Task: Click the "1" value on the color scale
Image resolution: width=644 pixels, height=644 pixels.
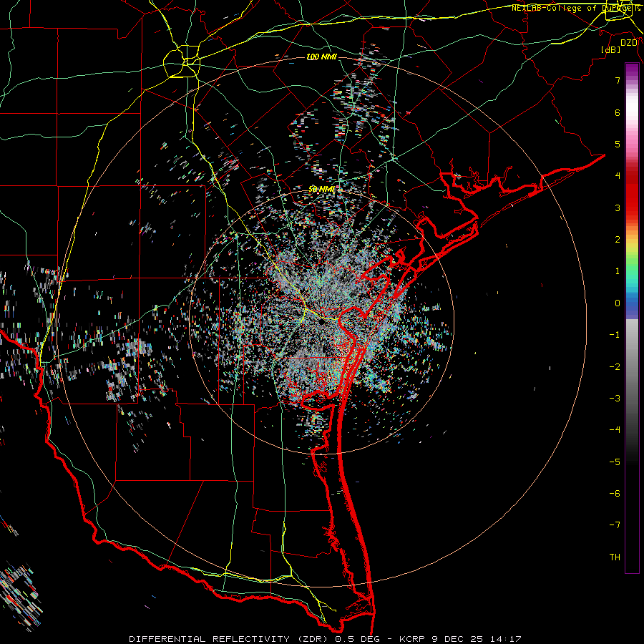Action: point(618,271)
